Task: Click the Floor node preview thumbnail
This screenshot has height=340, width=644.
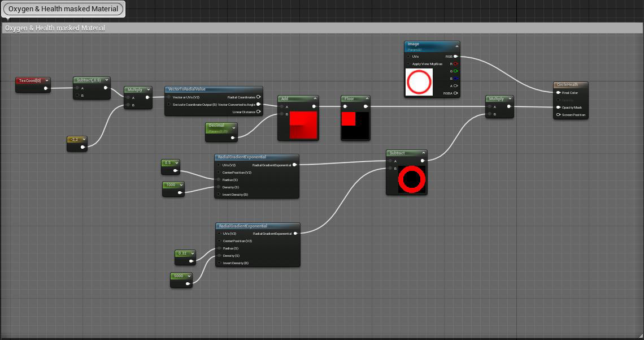Action: [x=355, y=126]
